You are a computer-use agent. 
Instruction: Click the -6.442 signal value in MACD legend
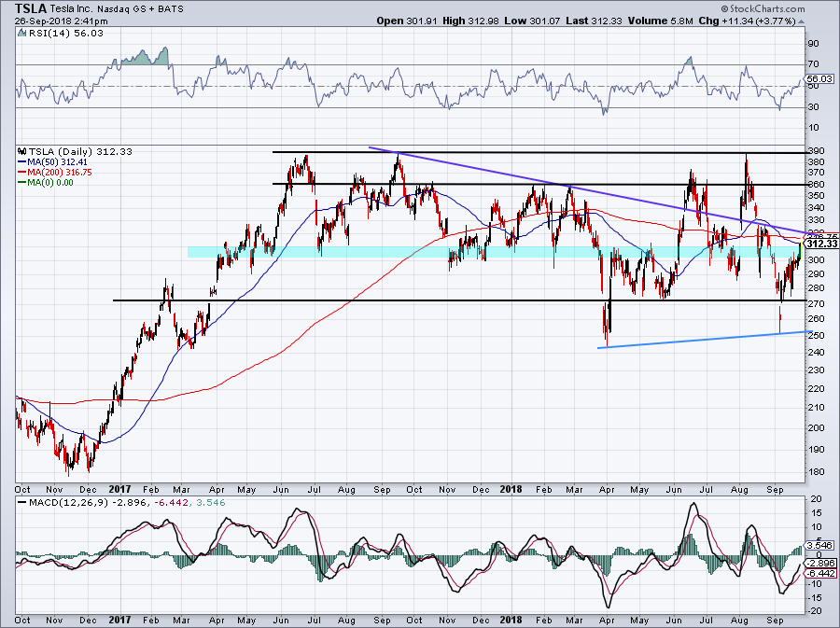pyautogui.click(x=172, y=503)
